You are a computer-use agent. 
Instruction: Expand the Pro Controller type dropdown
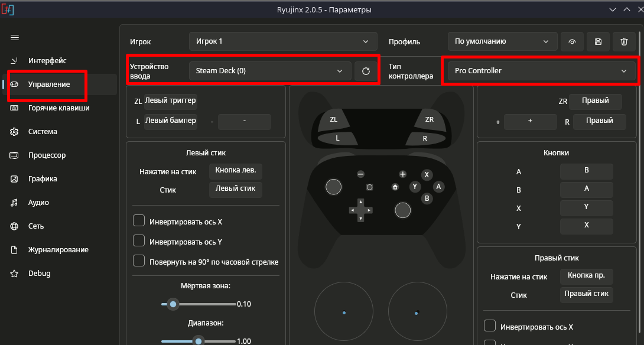(x=541, y=71)
